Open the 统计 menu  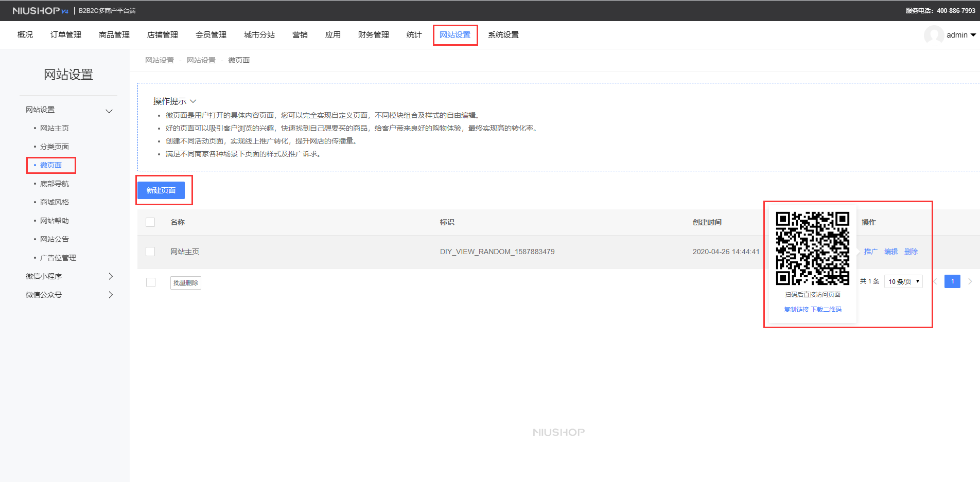tap(414, 35)
